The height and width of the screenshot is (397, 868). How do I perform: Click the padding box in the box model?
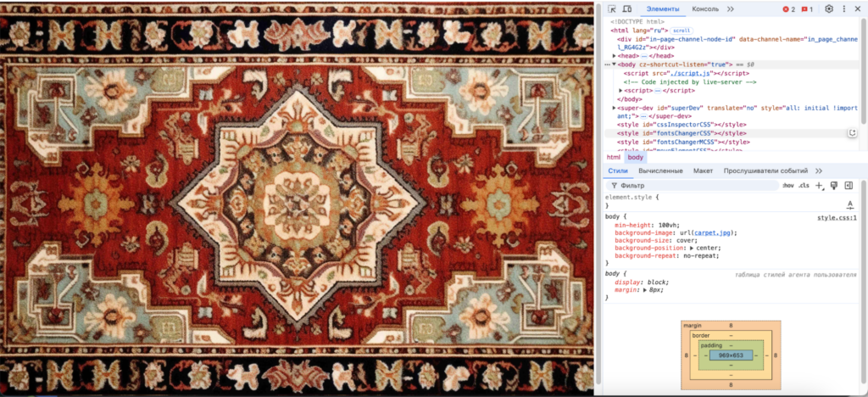coord(731,355)
